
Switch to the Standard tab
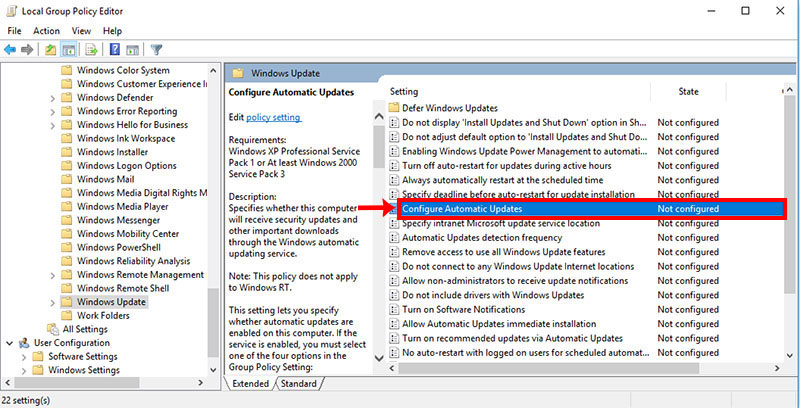[299, 384]
